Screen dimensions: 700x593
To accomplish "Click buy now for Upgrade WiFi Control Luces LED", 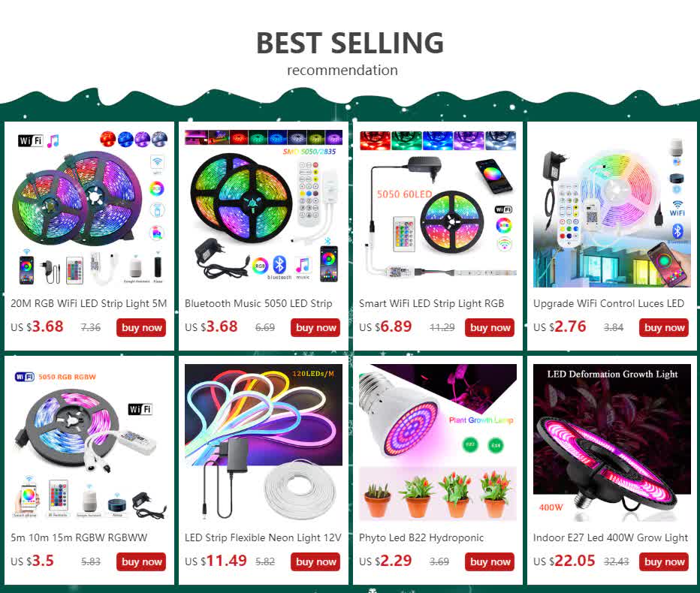I will coord(664,327).
